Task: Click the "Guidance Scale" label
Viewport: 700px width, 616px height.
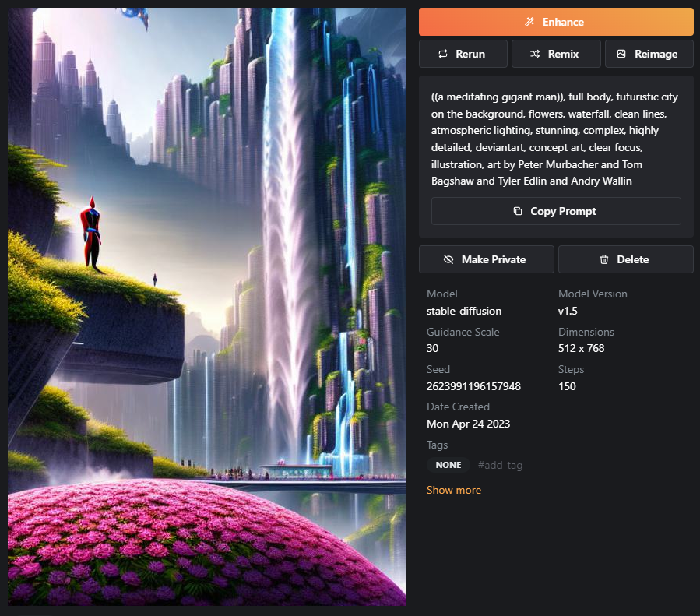Action: pyautogui.click(x=463, y=332)
